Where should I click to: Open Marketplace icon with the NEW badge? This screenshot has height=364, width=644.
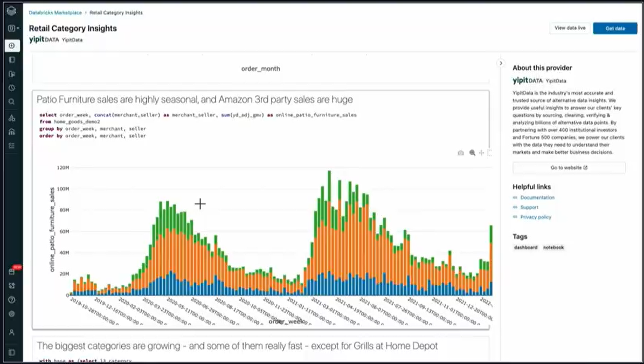(12, 272)
